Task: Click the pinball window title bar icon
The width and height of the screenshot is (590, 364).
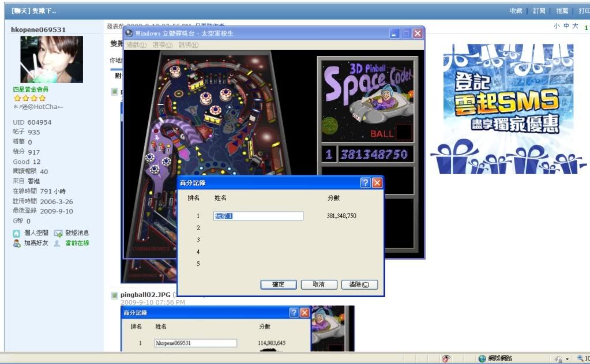Action: [129, 33]
